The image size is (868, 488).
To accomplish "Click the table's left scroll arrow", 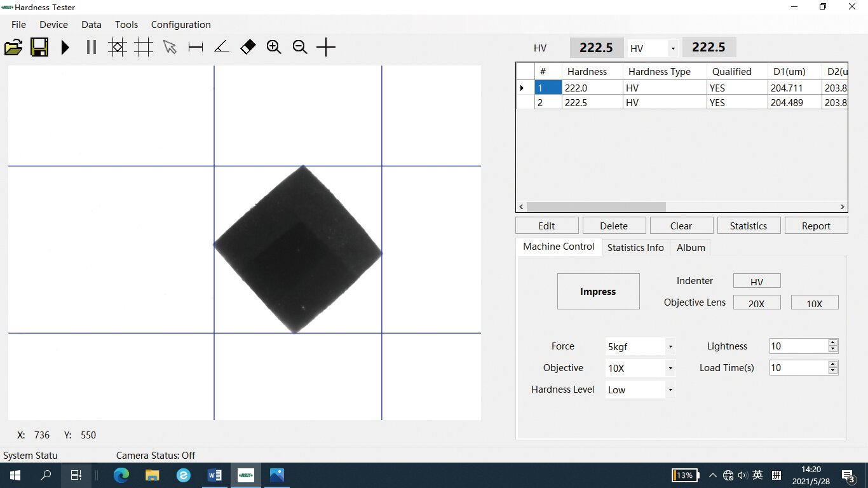I will tap(522, 207).
